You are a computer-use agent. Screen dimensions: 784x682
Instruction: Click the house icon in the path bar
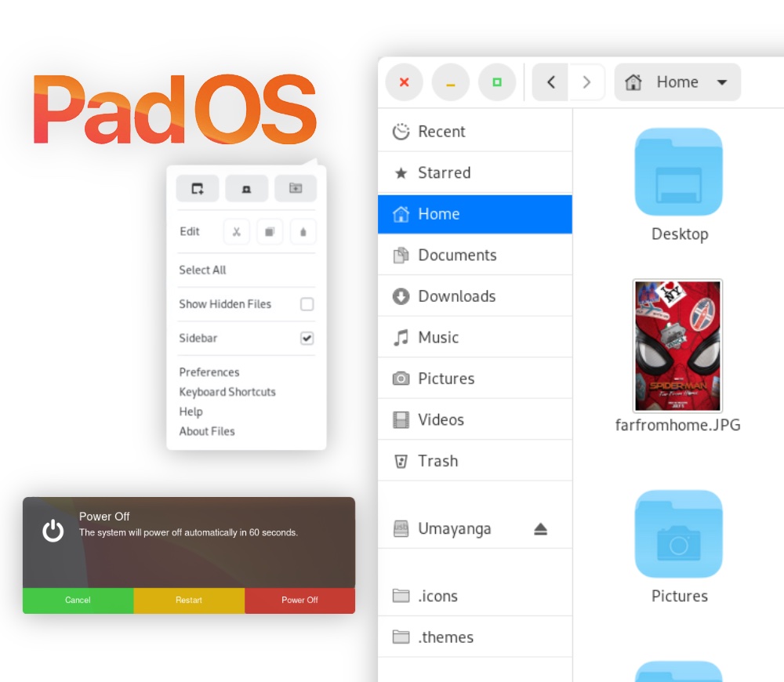point(633,82)
